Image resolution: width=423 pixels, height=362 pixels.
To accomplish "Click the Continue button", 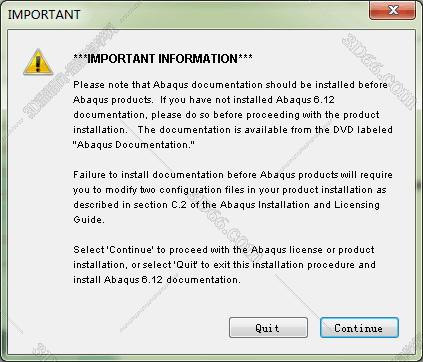I will [359, 328].
